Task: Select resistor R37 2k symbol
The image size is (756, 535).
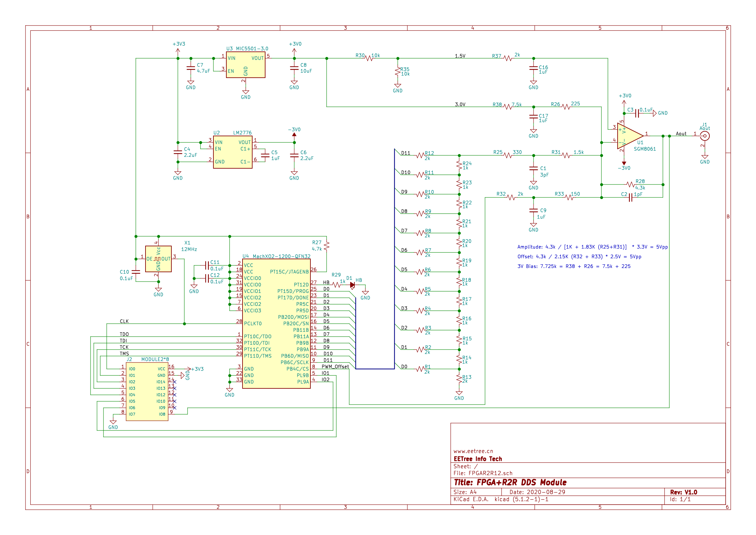Action: pyautogui.click(x=508, y=58)
